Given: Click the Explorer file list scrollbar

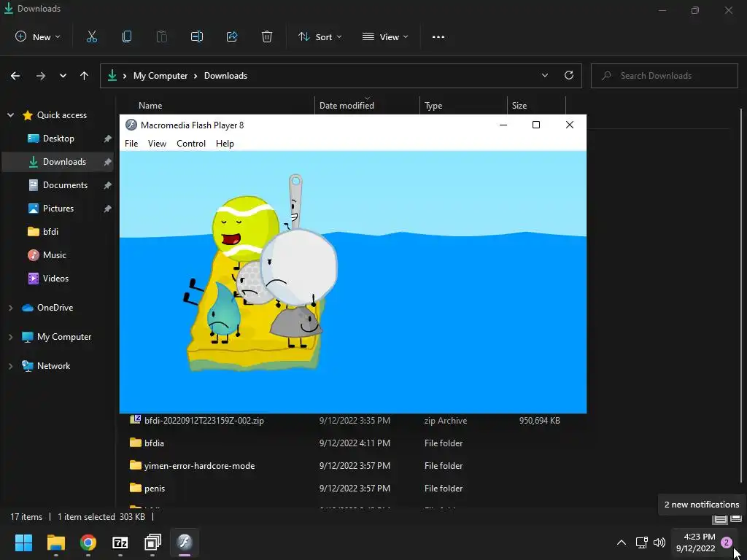Looking at the screenshot, I should [741, 295].
